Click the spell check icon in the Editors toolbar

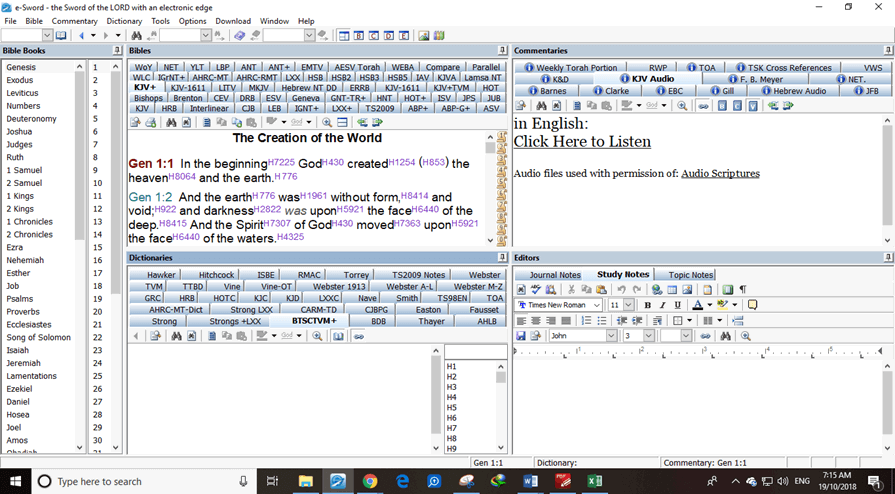click(536, 290)
